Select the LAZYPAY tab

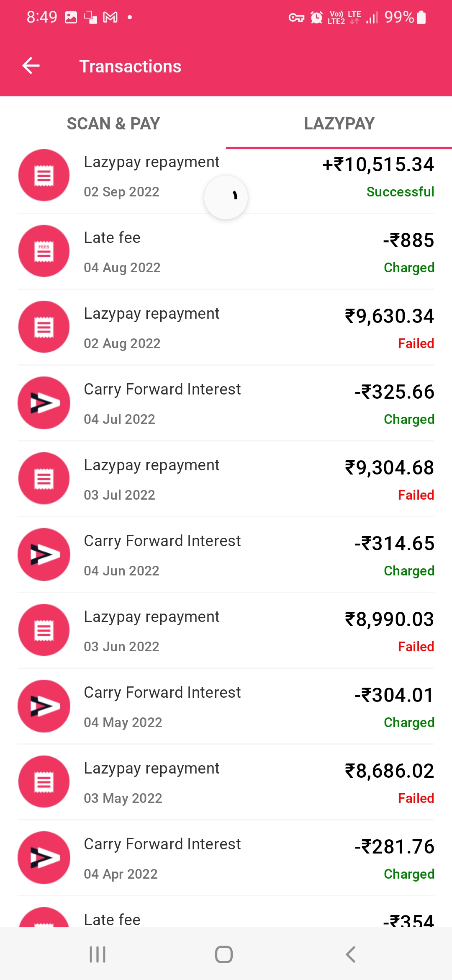[x=339, y=124]
